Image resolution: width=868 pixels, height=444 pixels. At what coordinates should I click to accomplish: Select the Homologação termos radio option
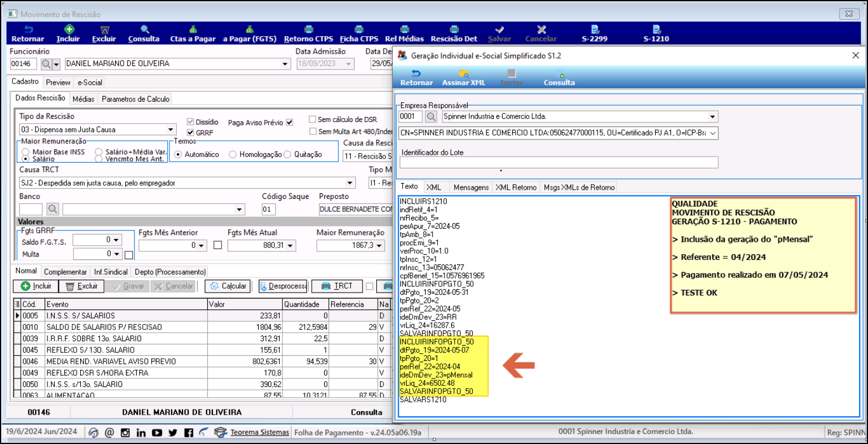[233, 154]
